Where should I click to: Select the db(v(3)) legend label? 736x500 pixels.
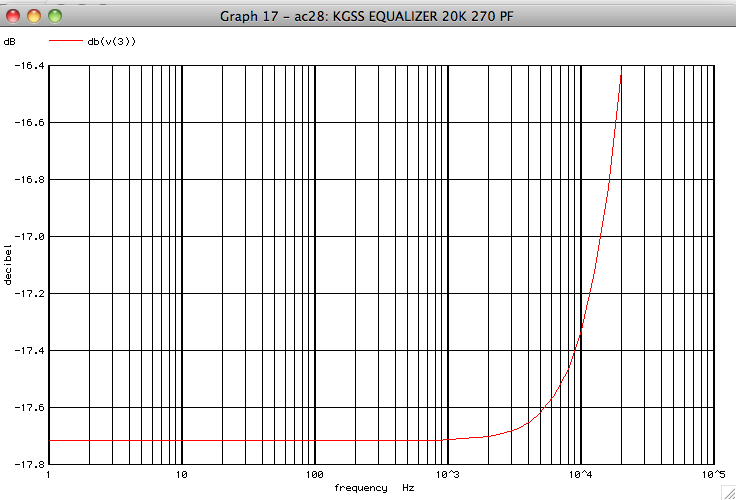[112, 42]
